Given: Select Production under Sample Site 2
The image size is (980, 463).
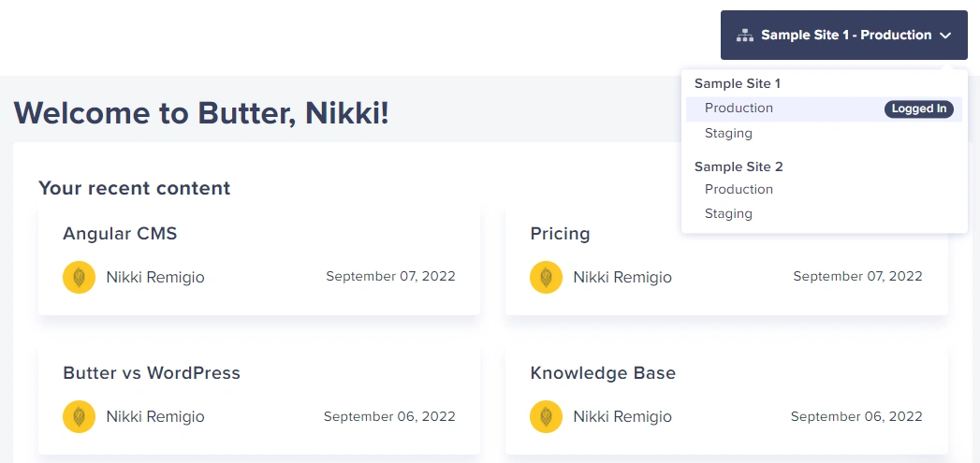Looking at the screenshot, I should 739,189.
